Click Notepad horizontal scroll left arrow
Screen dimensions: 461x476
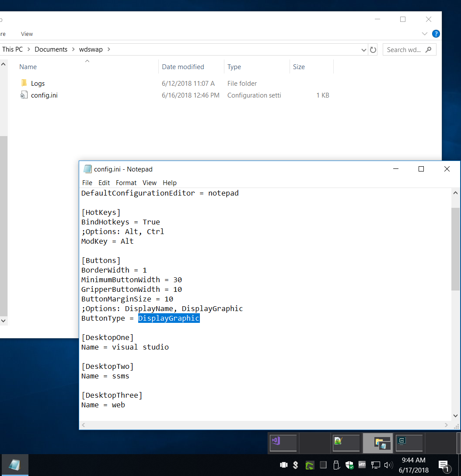point(84,425)
